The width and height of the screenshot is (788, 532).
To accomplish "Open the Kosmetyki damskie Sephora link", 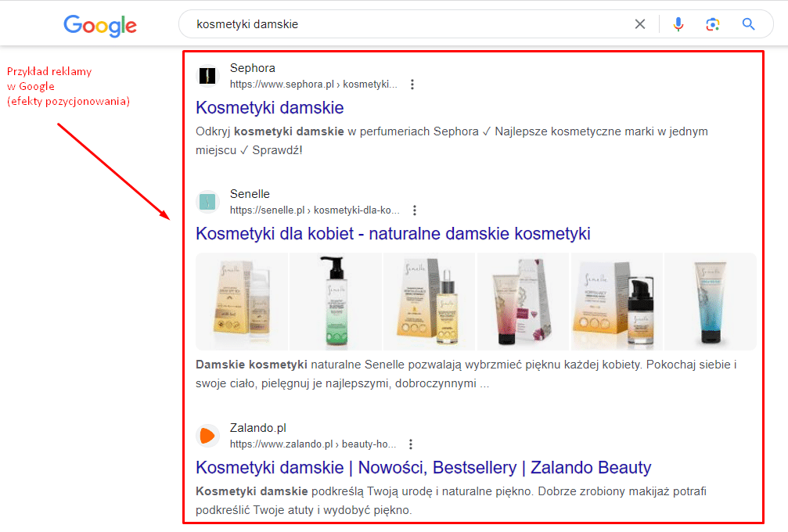I will pos(270,108).
